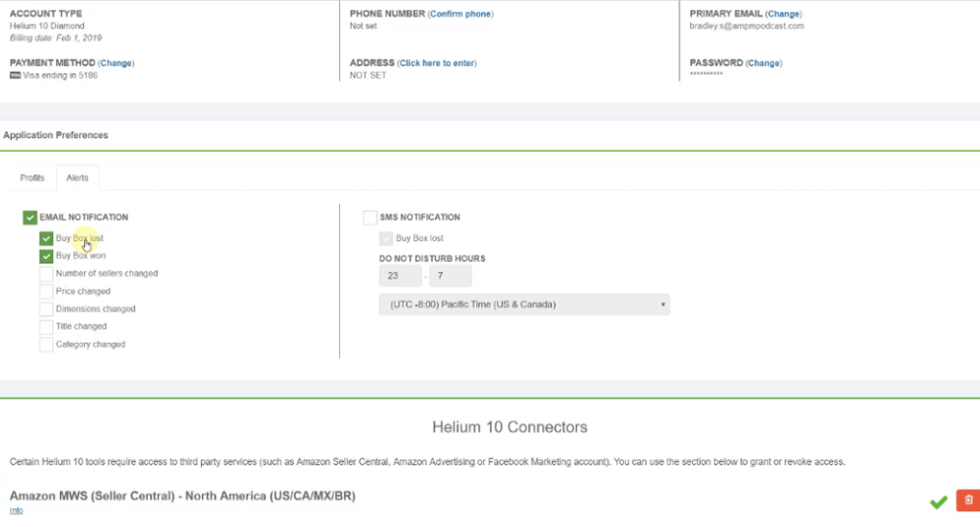Click the red trash icon for Amazon MWS

click(x=968, y=501)
